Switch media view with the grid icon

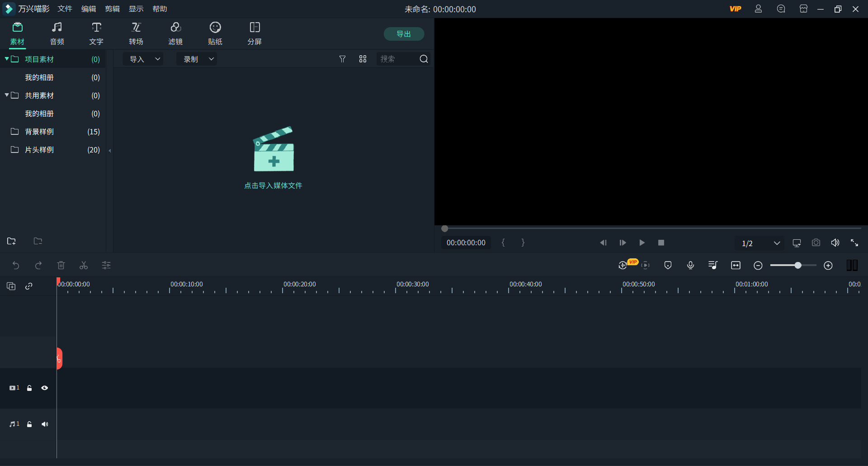363,59
